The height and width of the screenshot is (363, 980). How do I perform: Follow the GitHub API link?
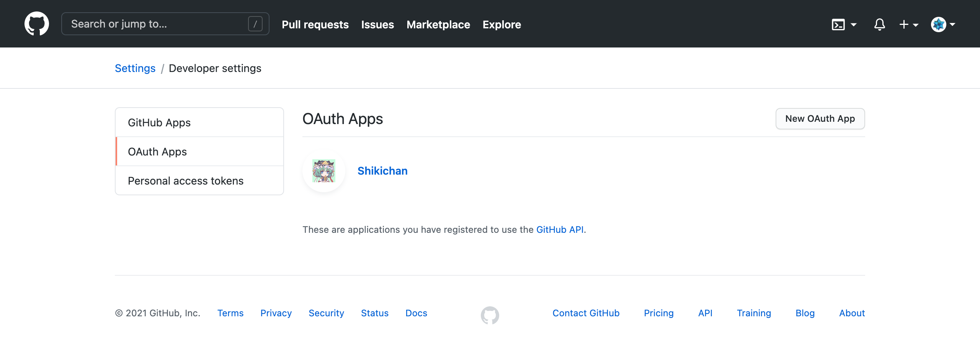(x=560, y=229)
